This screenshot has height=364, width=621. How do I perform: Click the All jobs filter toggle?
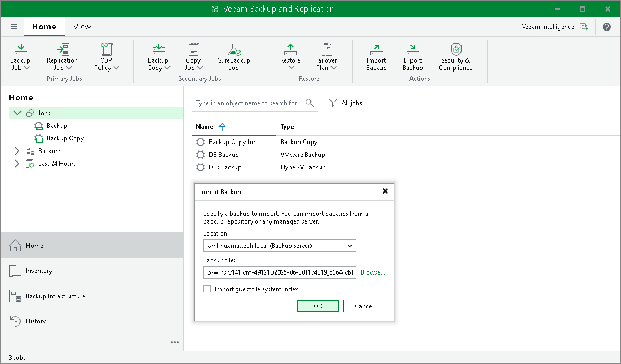point(346,103)
